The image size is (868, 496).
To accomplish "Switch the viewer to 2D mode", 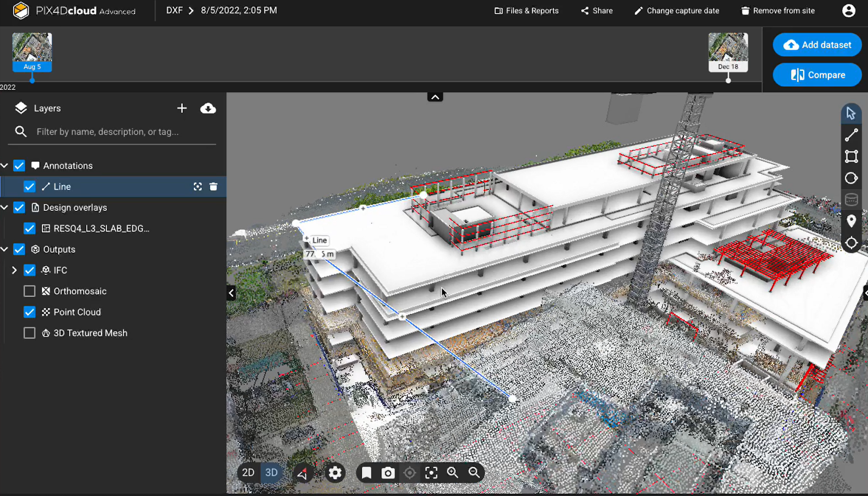I will click(248, 473).
